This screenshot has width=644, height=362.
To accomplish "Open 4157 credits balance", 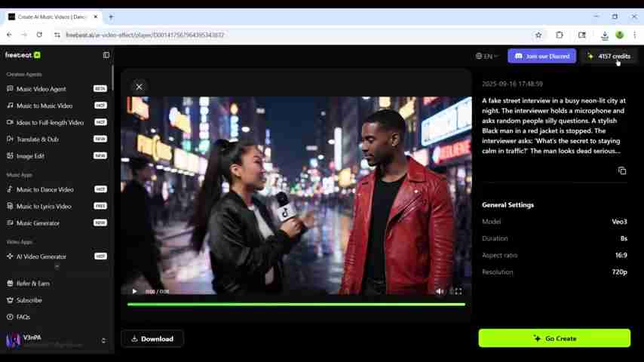I will [x=609, y=57].
